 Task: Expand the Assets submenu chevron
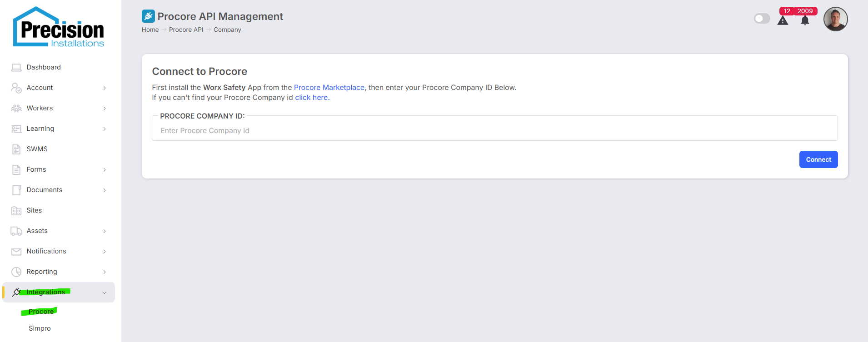105,231
